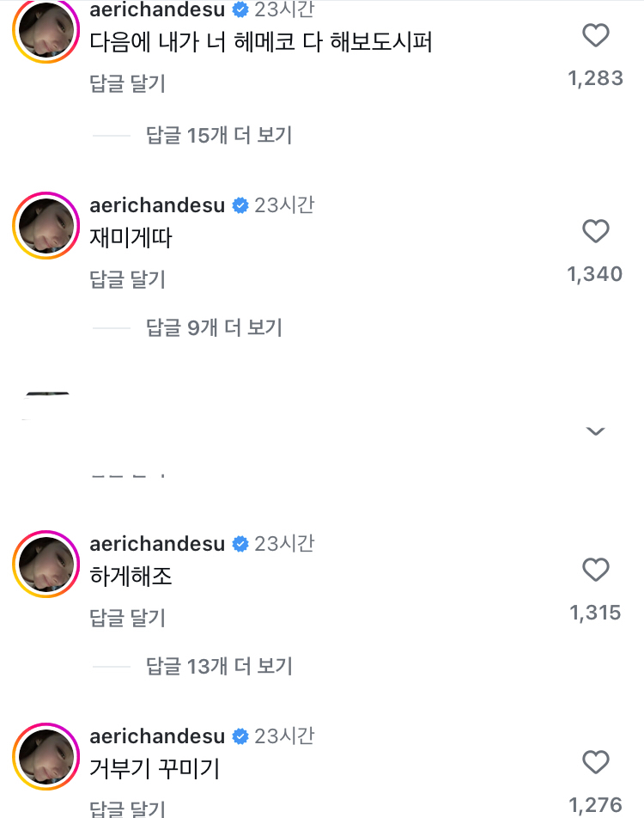Click '답글 달기' under '하게해조'
The width and height of the screenshot is (644, 818).
click(127, 618)
